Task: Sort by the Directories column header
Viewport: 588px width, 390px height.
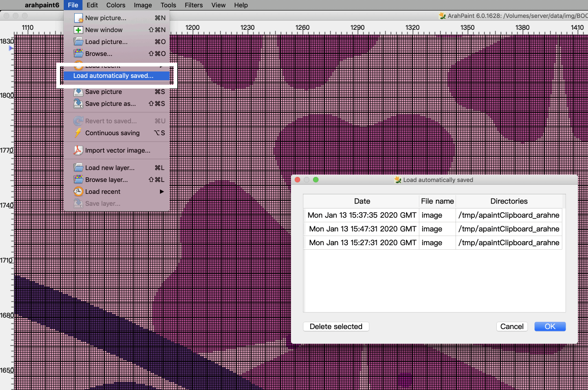Action: pos(509,201)
